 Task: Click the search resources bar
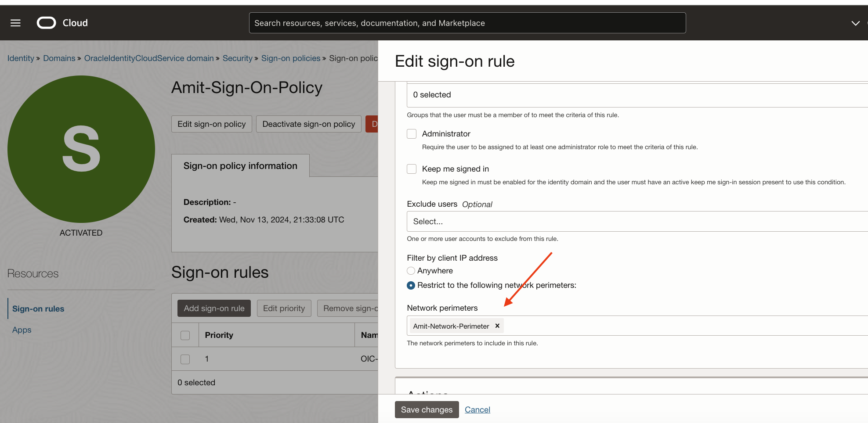click(467, 22)
